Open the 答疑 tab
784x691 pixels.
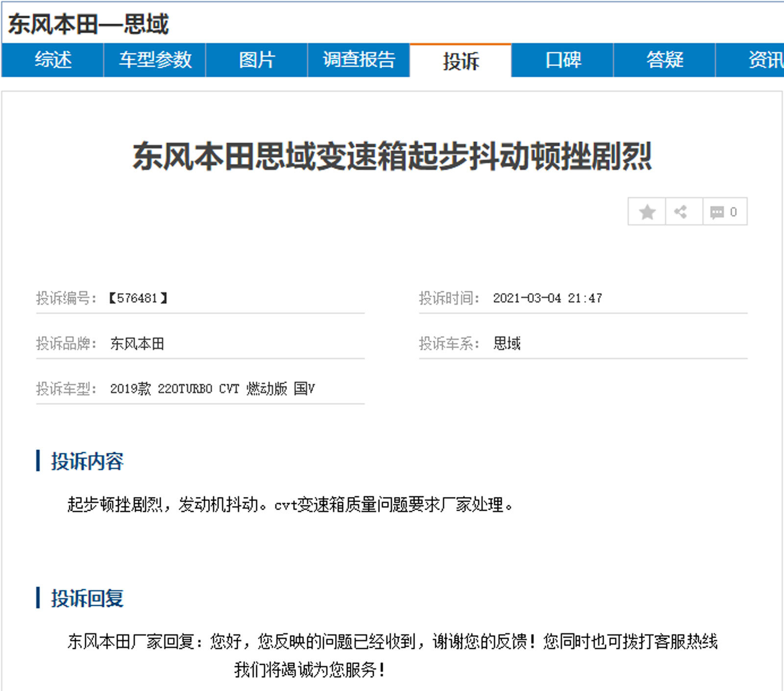pos(664,60)
